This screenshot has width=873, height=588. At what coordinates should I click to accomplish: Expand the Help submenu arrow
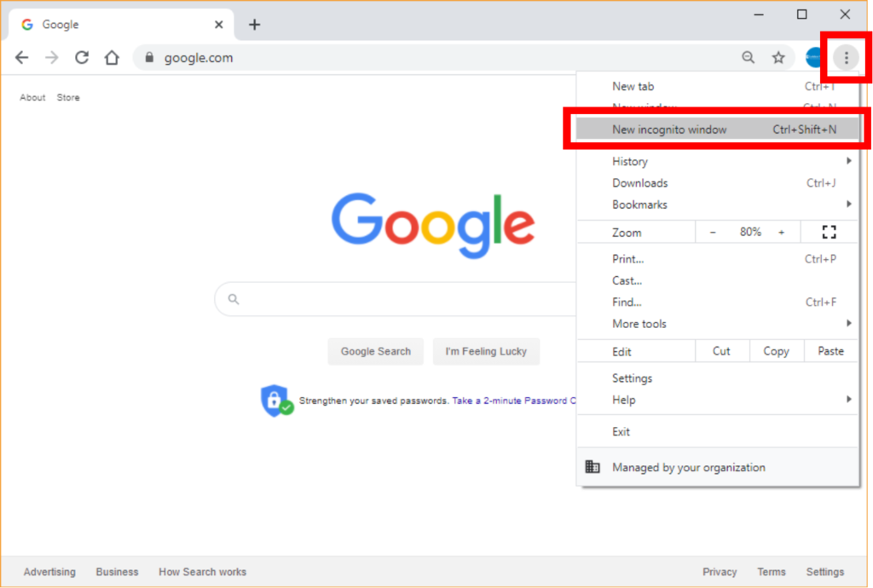pos(848,400)
